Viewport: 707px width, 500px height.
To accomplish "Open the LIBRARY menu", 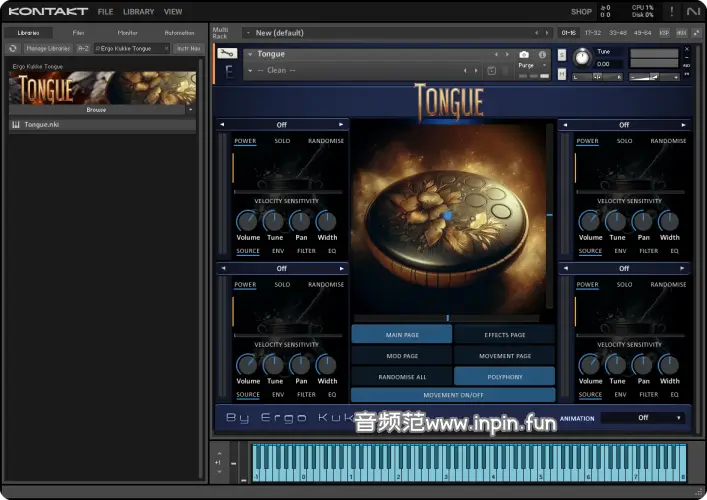I will (x=139, y=12).
